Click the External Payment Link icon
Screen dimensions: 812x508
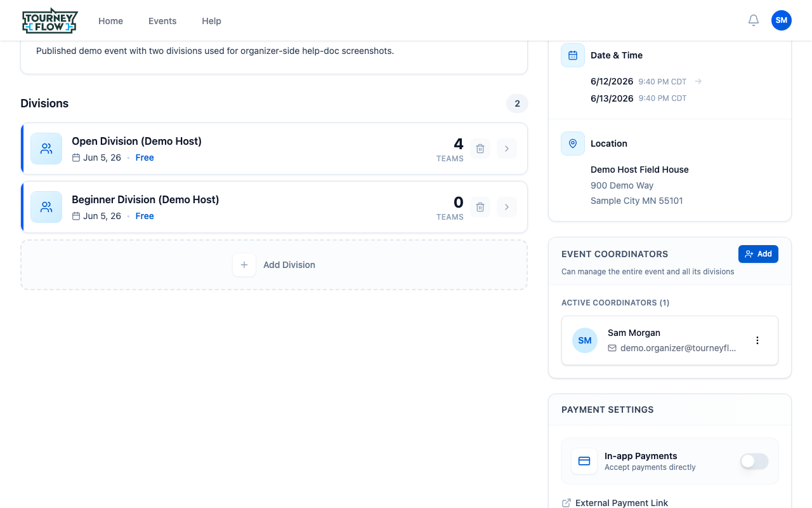click(x=566, y=503)
